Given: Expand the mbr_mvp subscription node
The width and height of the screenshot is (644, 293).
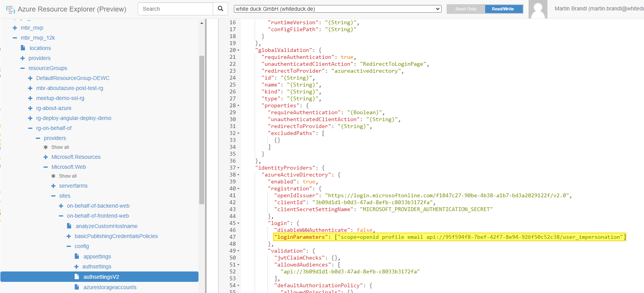Looking at the screenshot, I should click(15, 28).
